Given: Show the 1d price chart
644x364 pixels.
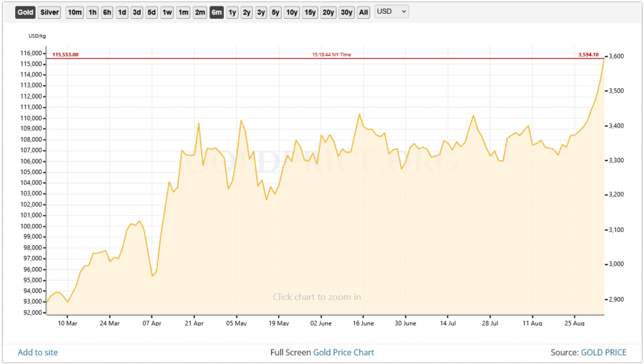Looking at the screenshot, I should pos(122,12).
